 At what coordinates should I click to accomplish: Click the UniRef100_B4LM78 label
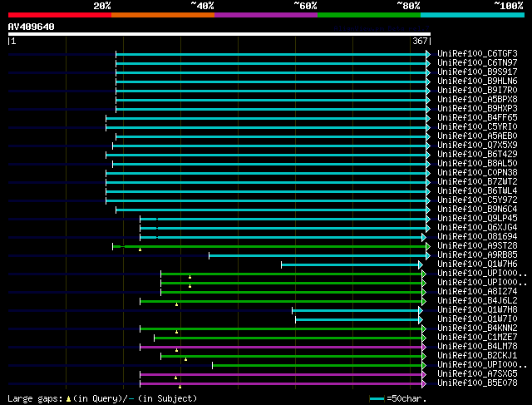pyautogui.click(x=477, y=347)
